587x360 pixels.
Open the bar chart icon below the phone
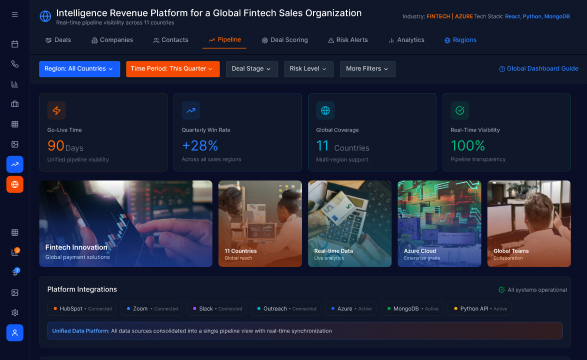pyautogui.click(x=15, y=84)
